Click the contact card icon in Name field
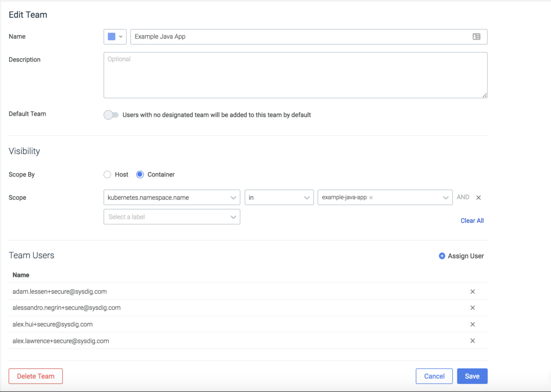Viewport: 551px width, 392px height. point(476,37)
